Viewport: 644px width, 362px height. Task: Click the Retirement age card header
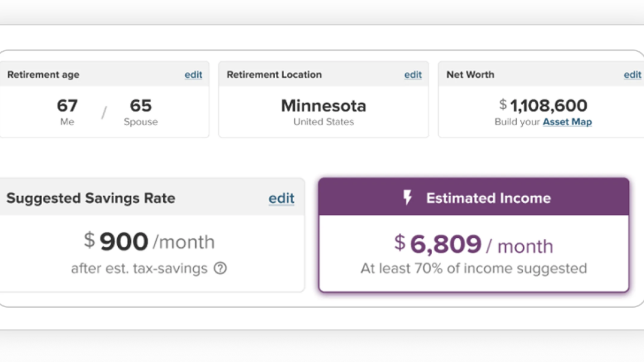coord(43,74)
